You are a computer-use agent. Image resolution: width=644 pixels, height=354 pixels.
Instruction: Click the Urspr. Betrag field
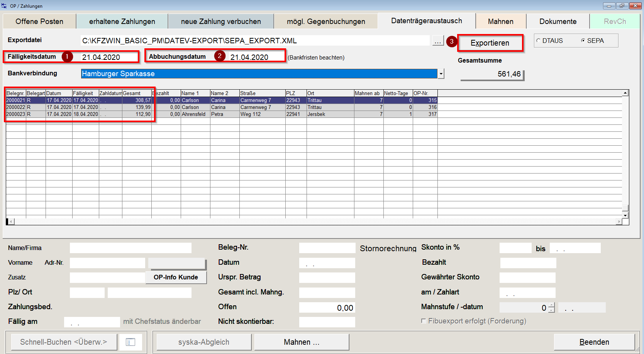tap(327, 277)
